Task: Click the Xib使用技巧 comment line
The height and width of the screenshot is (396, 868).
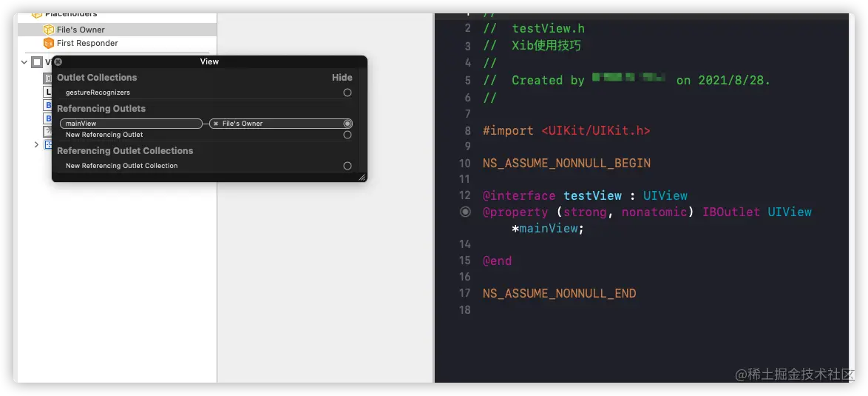Action: click(532, 45)
